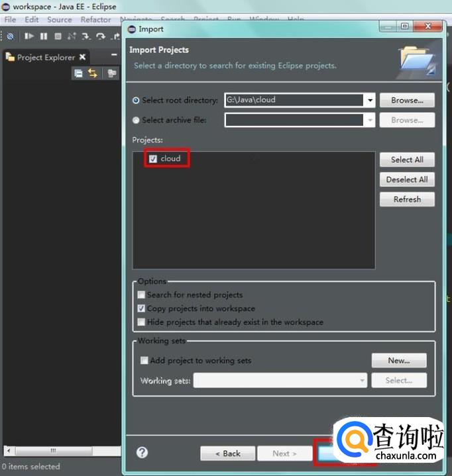This screenshot has height=476, width=452.
Task: Check Add project to working sets
Action: (x=144, y=360)
